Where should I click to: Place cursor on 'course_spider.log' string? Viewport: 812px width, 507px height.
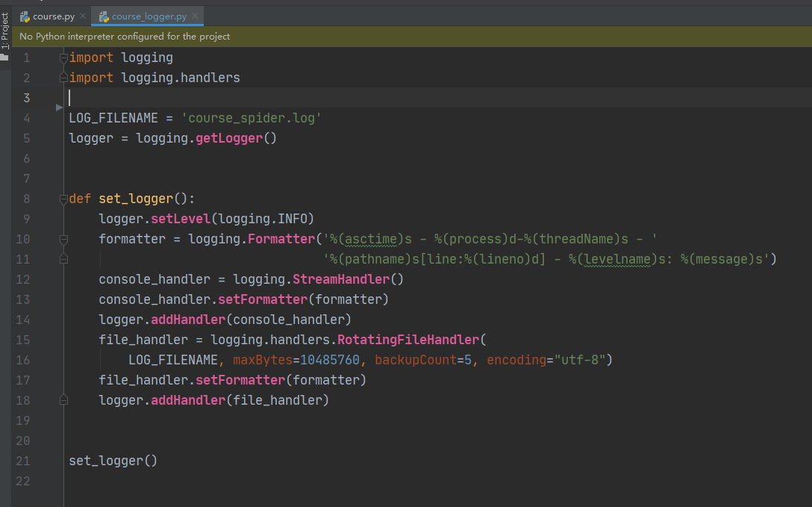pyautogui.click(x=252, y=118)
